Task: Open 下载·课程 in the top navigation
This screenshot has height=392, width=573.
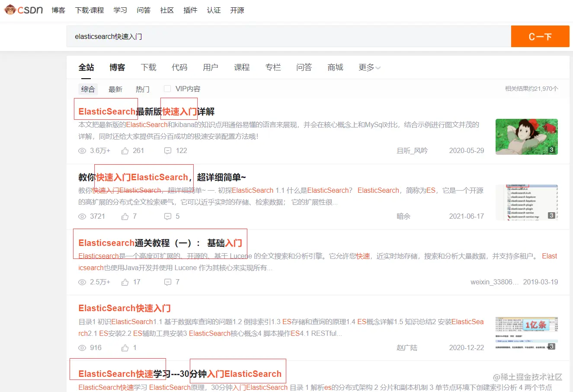Action: tap(90, 10)
